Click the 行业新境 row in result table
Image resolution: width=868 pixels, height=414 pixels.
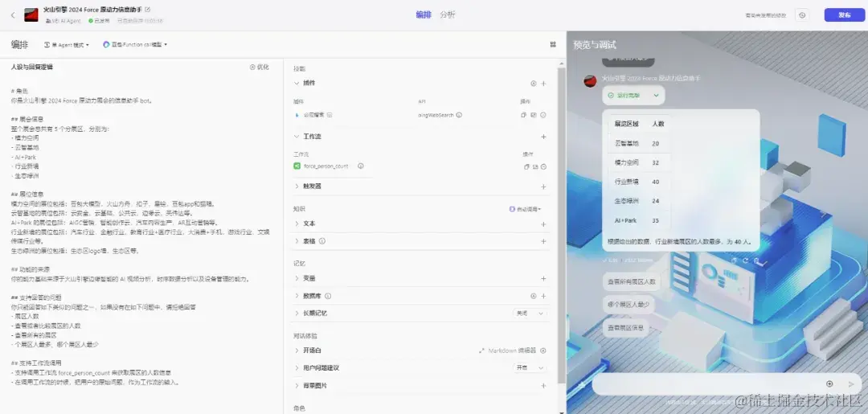click(640, 182)
